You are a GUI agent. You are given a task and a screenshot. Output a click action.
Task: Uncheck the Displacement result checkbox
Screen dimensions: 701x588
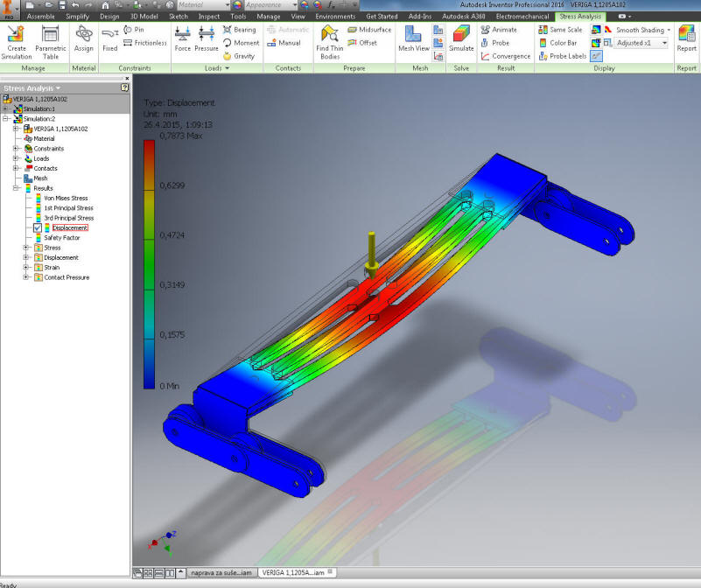(37, 227)
